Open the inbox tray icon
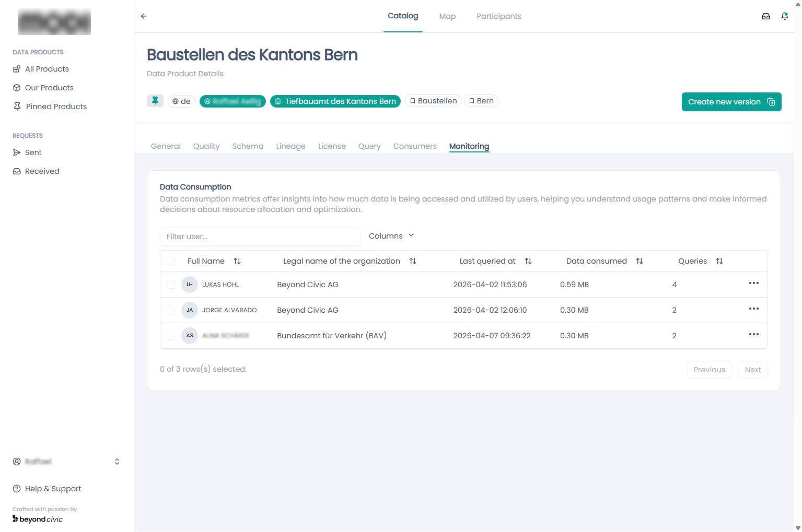The height and width of the screenshot is (532, 802). click(766, 16)
